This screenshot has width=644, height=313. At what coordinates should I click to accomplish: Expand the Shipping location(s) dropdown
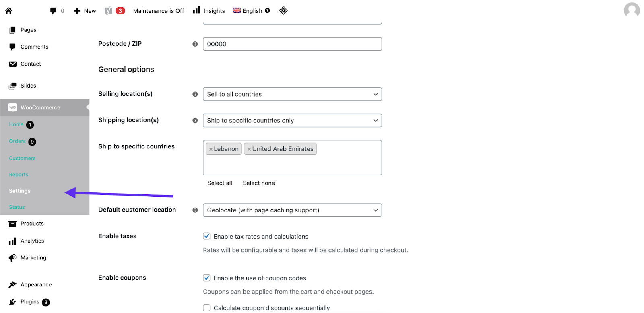pyautogui.click(x=292, y=121)
